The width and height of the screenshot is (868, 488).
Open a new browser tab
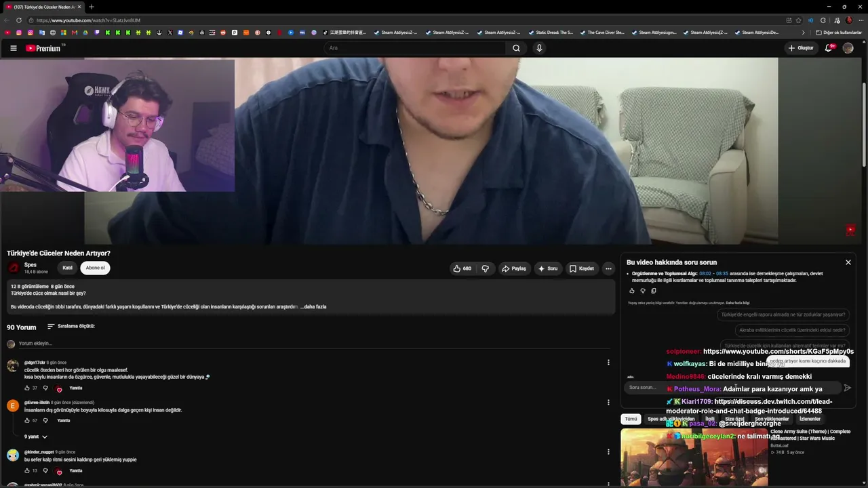[x=92, y=7]
